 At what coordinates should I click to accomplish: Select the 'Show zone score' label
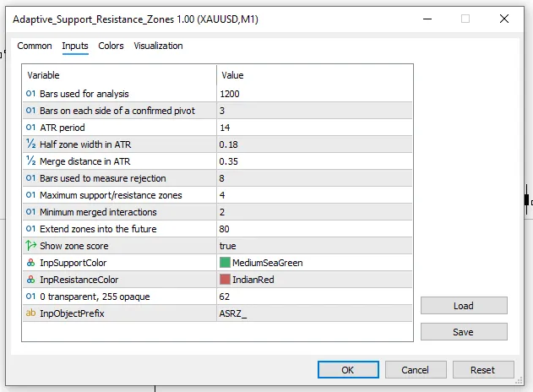[x=74, y=246]
